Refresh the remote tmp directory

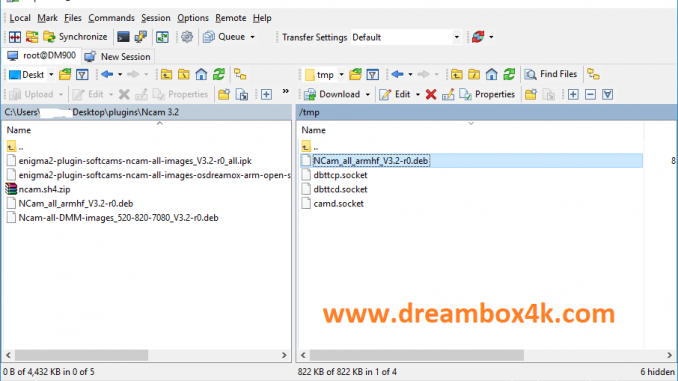(509, 74)
